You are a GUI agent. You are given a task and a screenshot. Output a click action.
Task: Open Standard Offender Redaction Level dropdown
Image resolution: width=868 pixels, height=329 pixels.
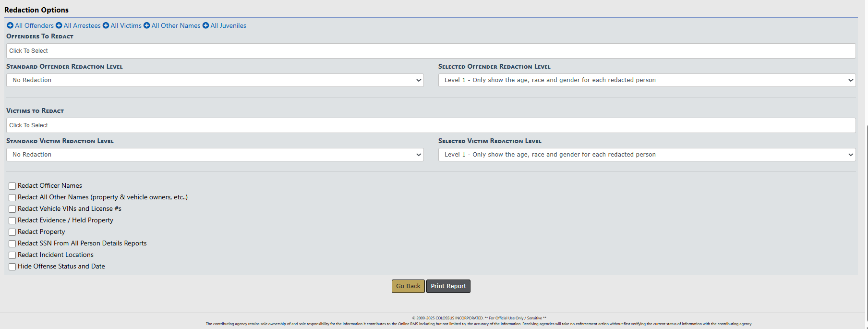[215, 80]
